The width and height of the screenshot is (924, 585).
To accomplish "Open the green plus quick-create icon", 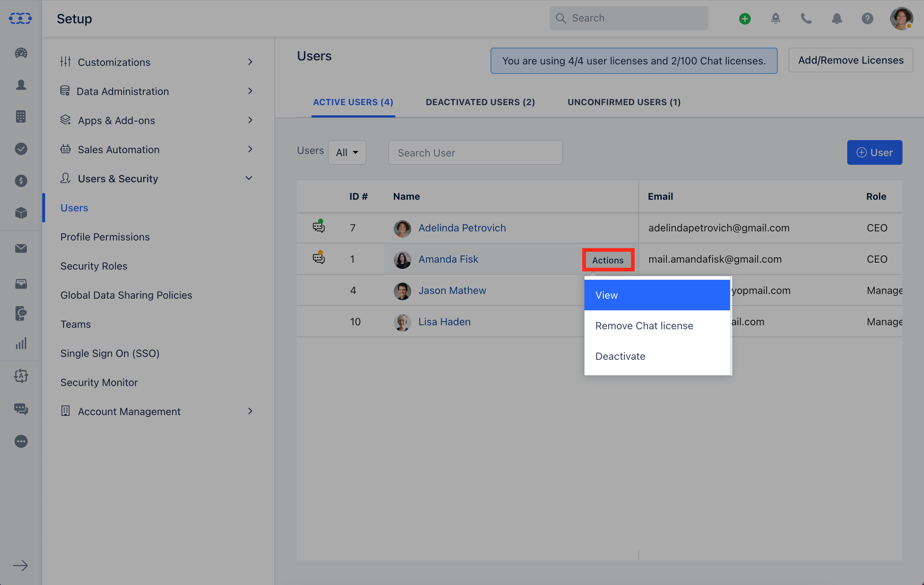I will pyautogui.click(x=745, y=18).
